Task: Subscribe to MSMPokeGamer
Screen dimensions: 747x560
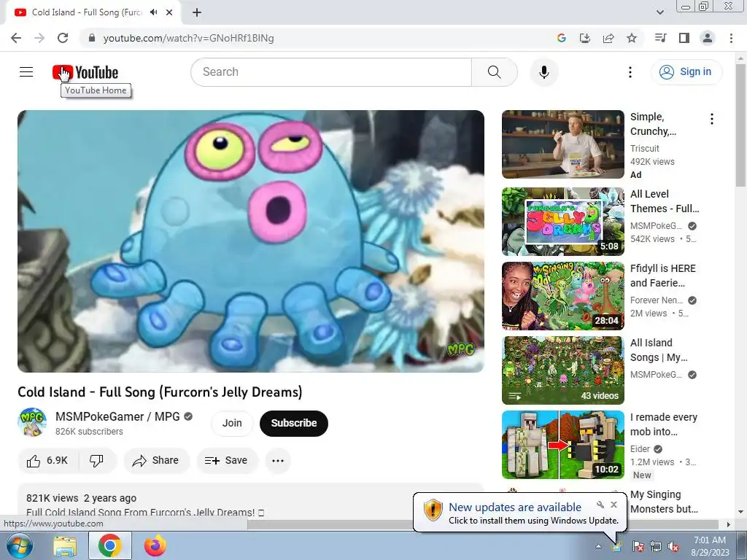Action: pyautogui.click(x=293, y=423)
